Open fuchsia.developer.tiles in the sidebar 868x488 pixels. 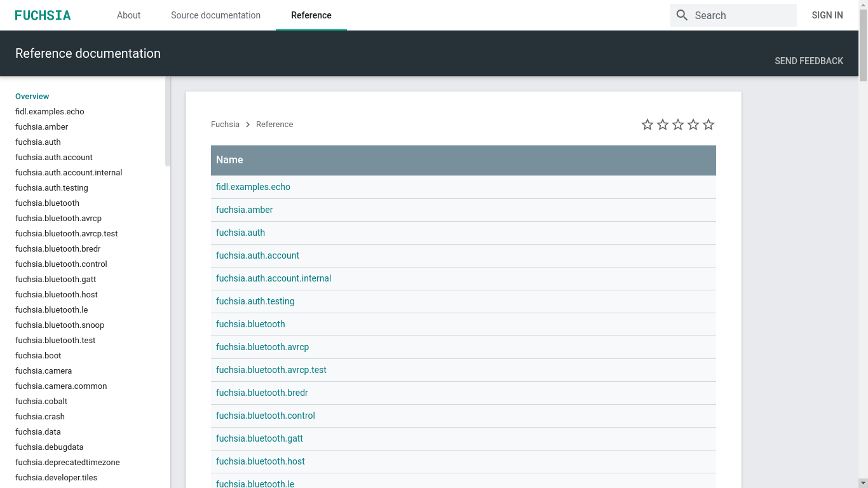pyautogui.click(x=56, y=478)
